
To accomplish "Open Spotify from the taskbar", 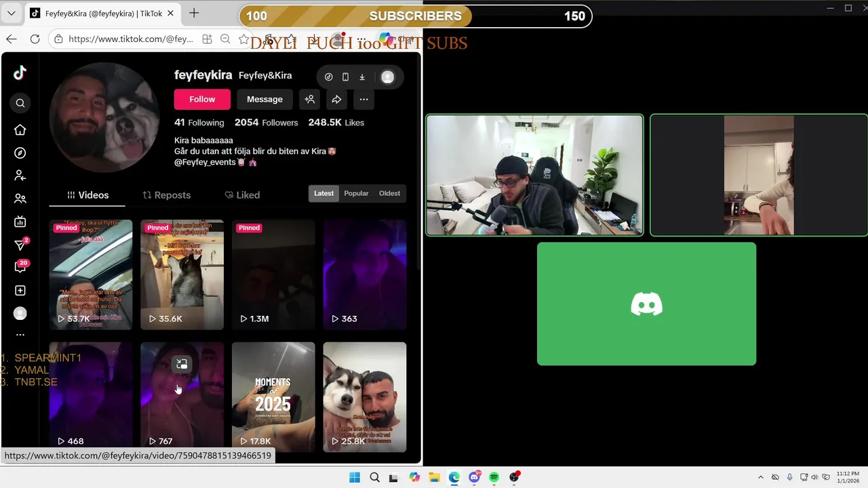I will (x=494, y=477).
